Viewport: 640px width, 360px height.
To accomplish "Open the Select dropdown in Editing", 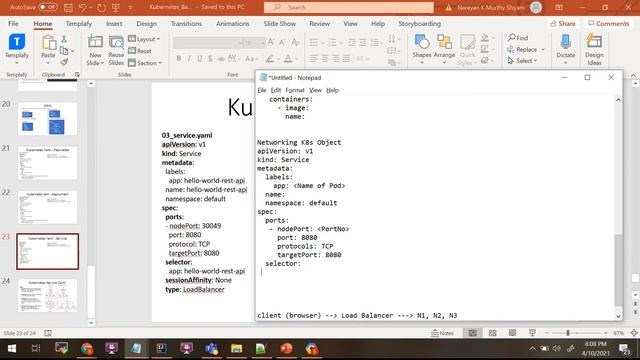I will click(523, 61).
